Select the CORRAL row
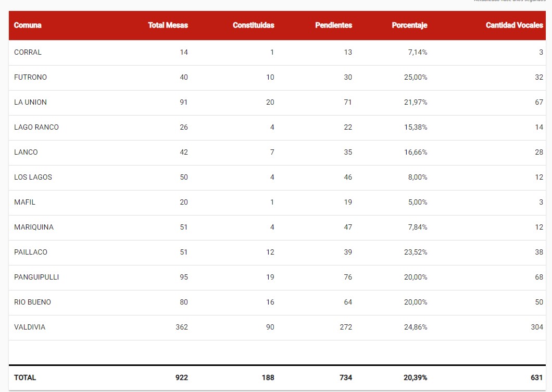The height and width of the screenshot is (392, 552). [278, 53]
